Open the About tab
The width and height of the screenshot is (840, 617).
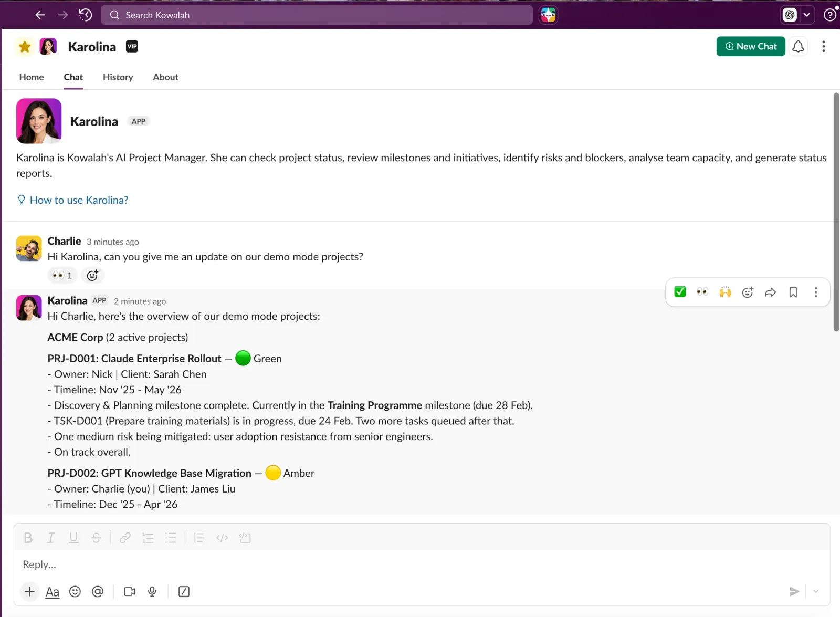[165, 77]
